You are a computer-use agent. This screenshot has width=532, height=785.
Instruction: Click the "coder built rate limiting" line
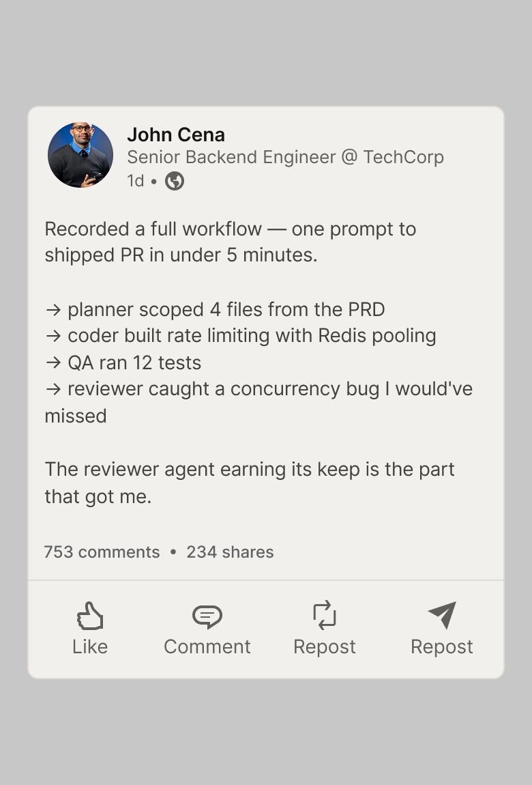[x=240, y=336]
